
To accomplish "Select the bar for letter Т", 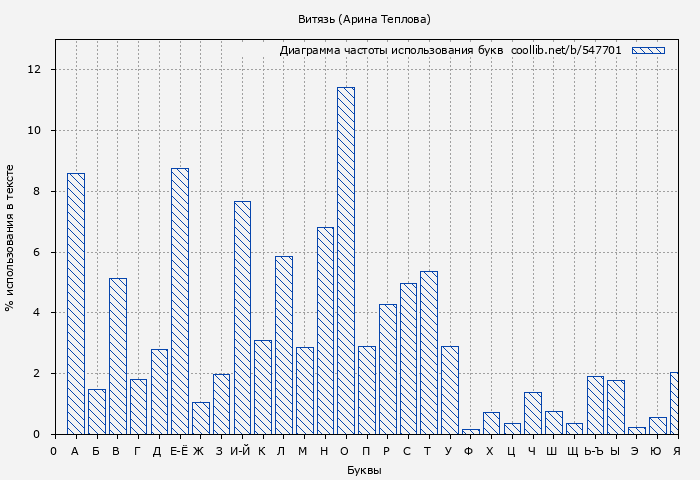I will pyautogui.click(x=429, y=352).
